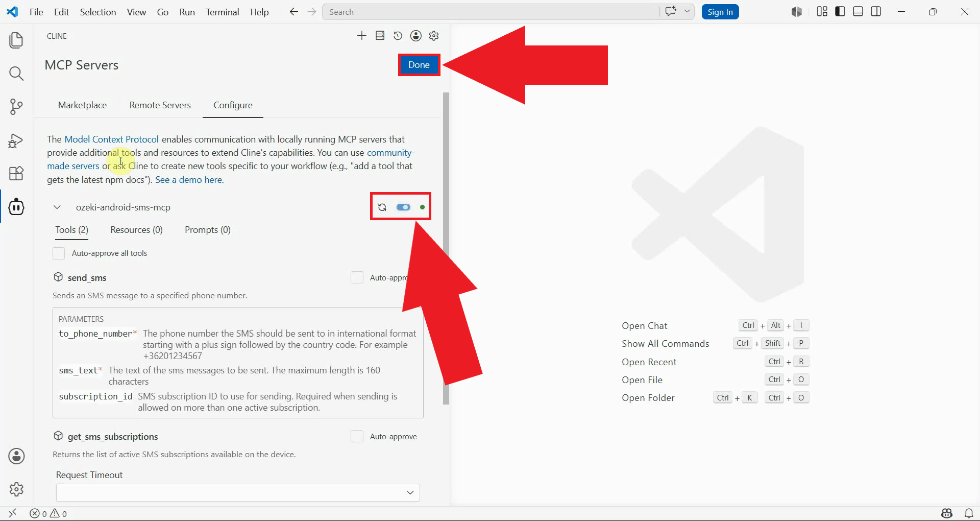Viewport: 980px width, 521px height.
Task: Click the Sign In button
Action: [x=720, y=12]
